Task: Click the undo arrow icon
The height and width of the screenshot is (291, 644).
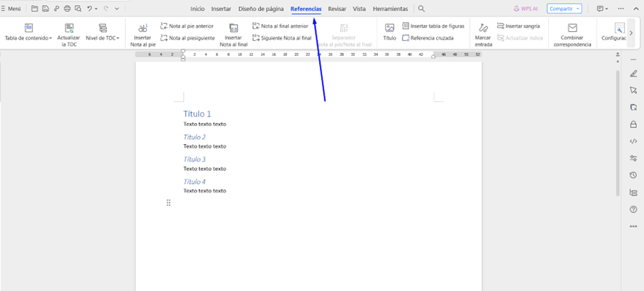Action: pos(89,9)
